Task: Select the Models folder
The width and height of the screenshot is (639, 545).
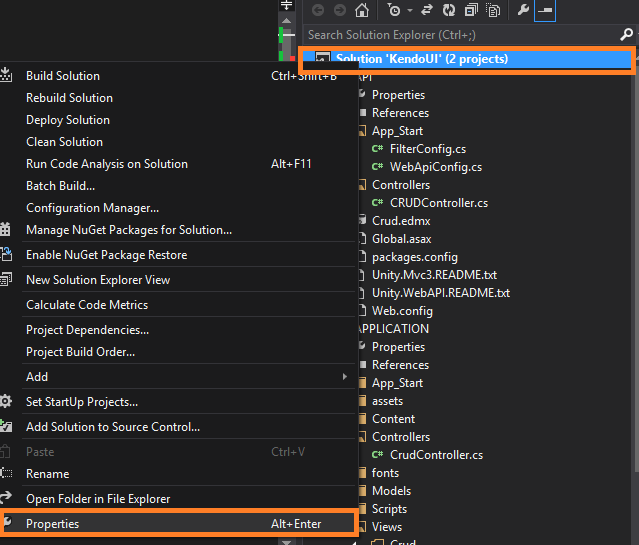Action: [391, 491]
